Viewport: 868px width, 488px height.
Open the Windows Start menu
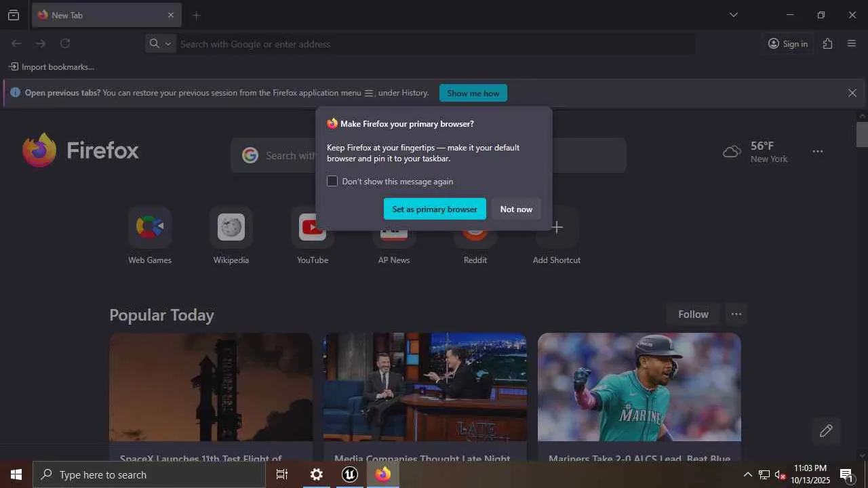click(x=16, y=474)
